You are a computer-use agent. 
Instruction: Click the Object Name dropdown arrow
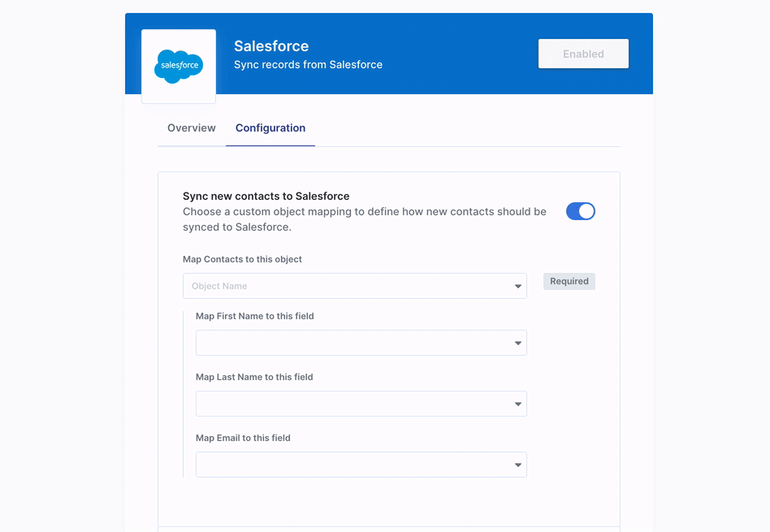click(x=517, y=287)
